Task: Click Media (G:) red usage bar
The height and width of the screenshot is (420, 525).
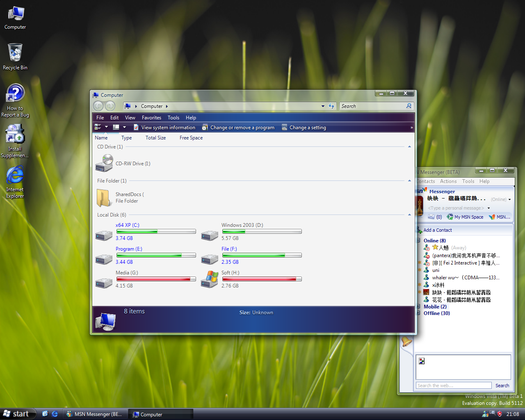Action: 156,279
